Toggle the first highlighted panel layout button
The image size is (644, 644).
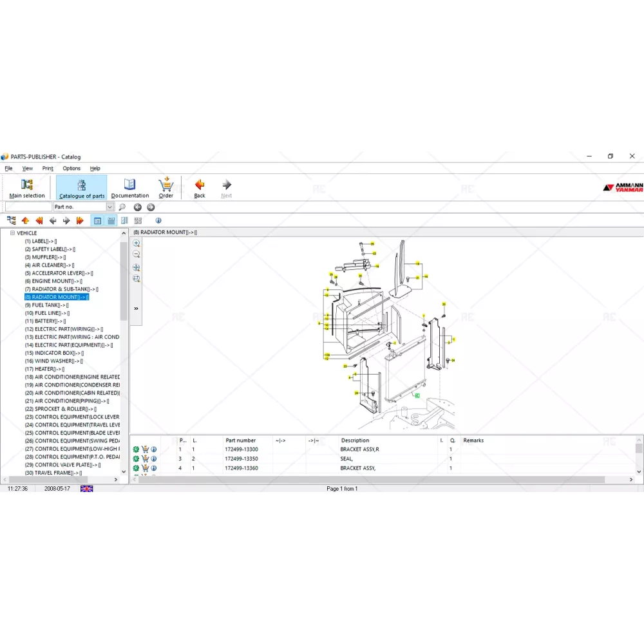97,221
